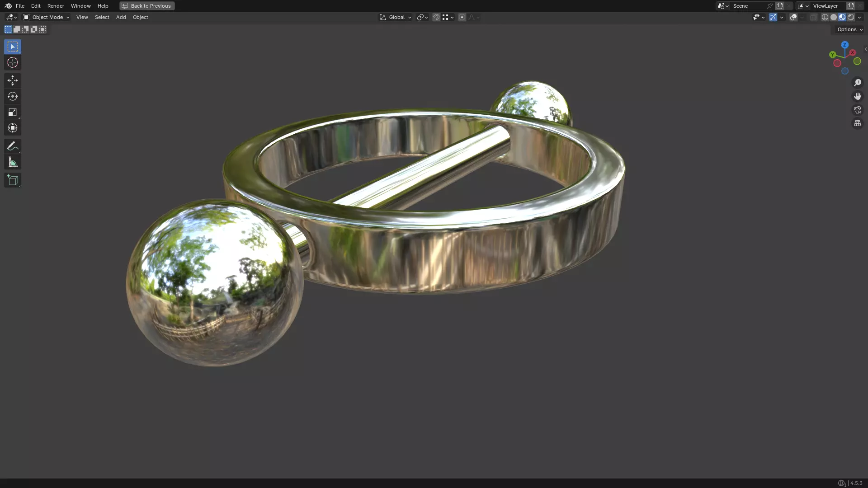Click the pan view hand icon
The image size is (868, 488).
pos(858,96)
